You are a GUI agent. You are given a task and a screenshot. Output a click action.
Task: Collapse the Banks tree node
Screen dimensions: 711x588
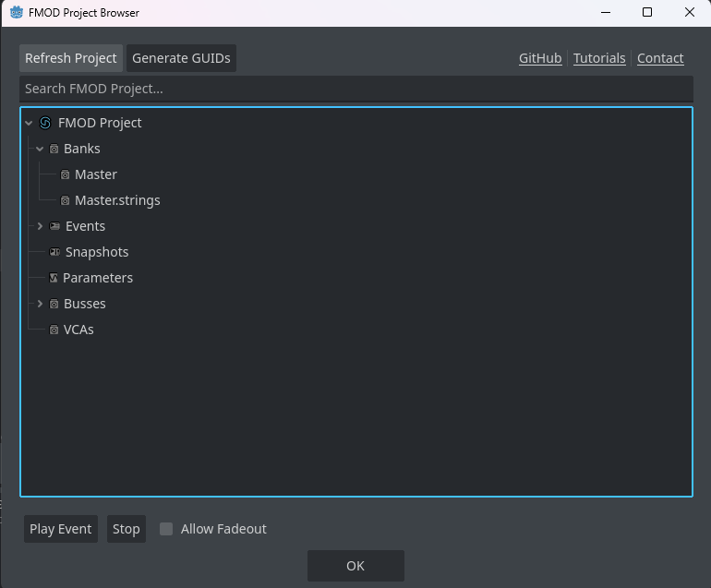coord(40,149)
